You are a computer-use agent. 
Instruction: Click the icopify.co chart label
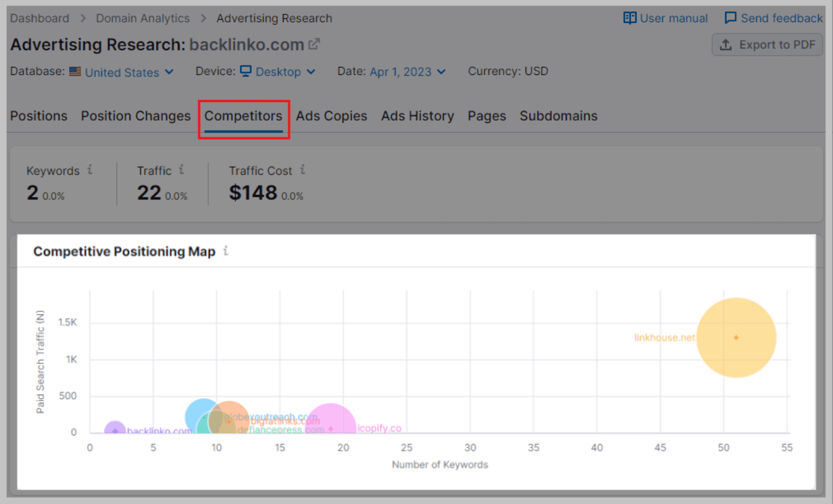tap(380, 428)
